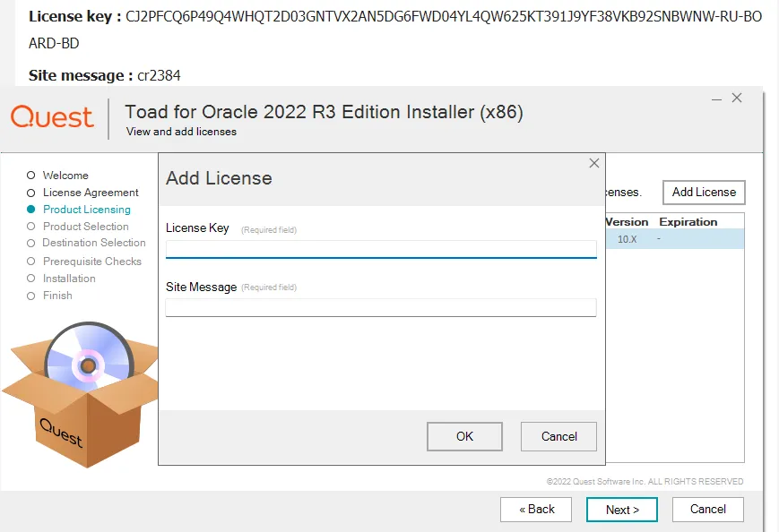This screenshot has width=779, height=532.
Task: Select the License Agreement step
Action: click(x=91, y=193)
